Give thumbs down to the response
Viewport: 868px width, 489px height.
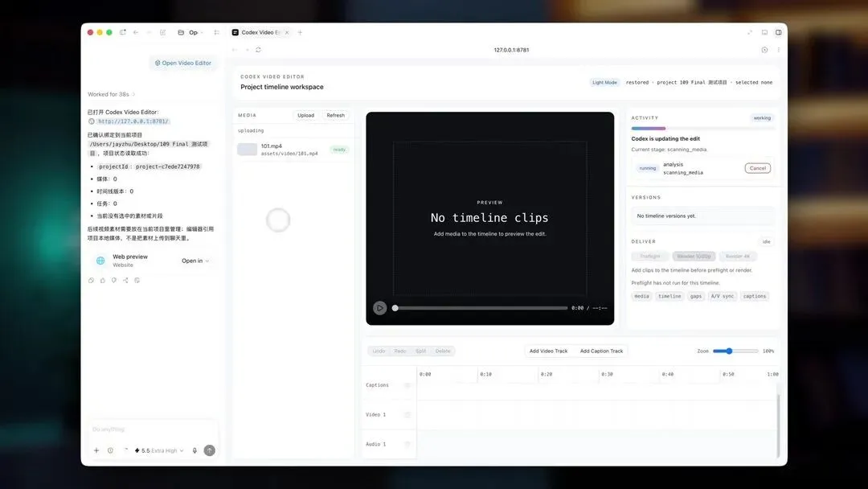click(x=114, y=280)
